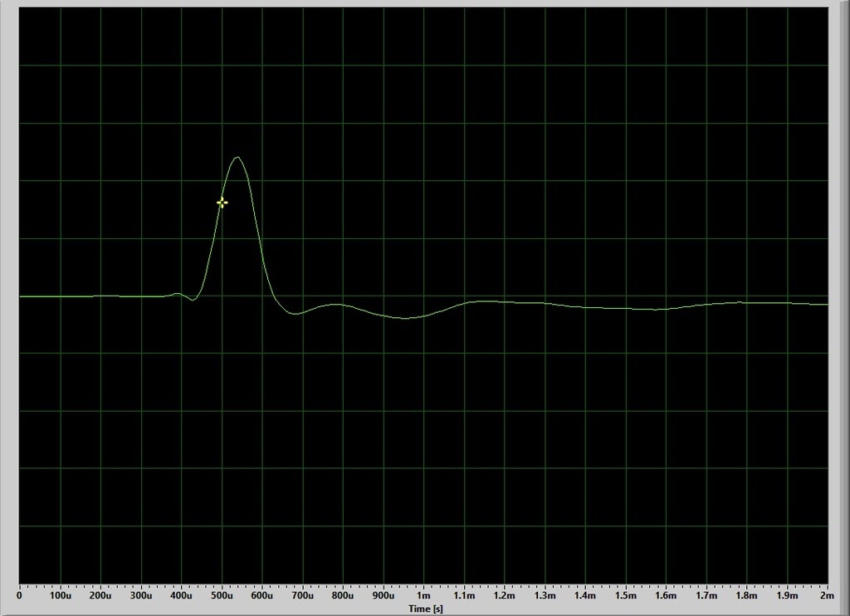Viewport: 850px width, 616px height.
Task: Click the 300u time axis label
Action: point(141,595)
